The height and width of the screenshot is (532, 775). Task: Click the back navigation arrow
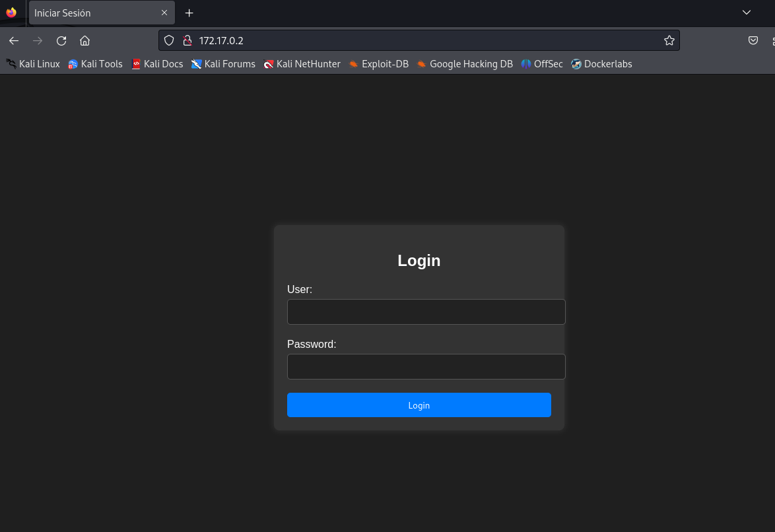pos(13,40)
